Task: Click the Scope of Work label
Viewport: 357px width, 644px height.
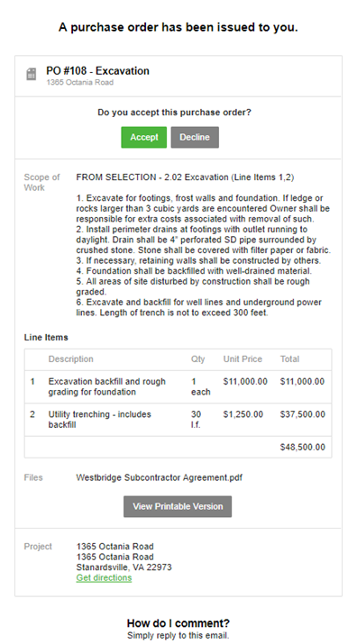Action: (41, 182)
